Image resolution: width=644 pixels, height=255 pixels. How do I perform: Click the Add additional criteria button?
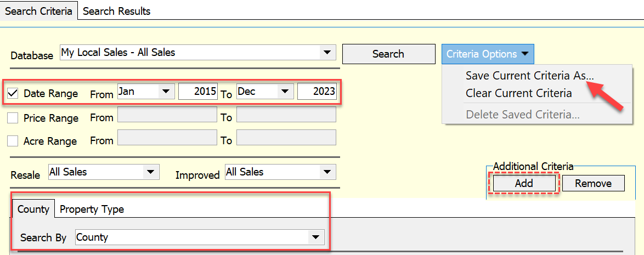click(524, 183)
